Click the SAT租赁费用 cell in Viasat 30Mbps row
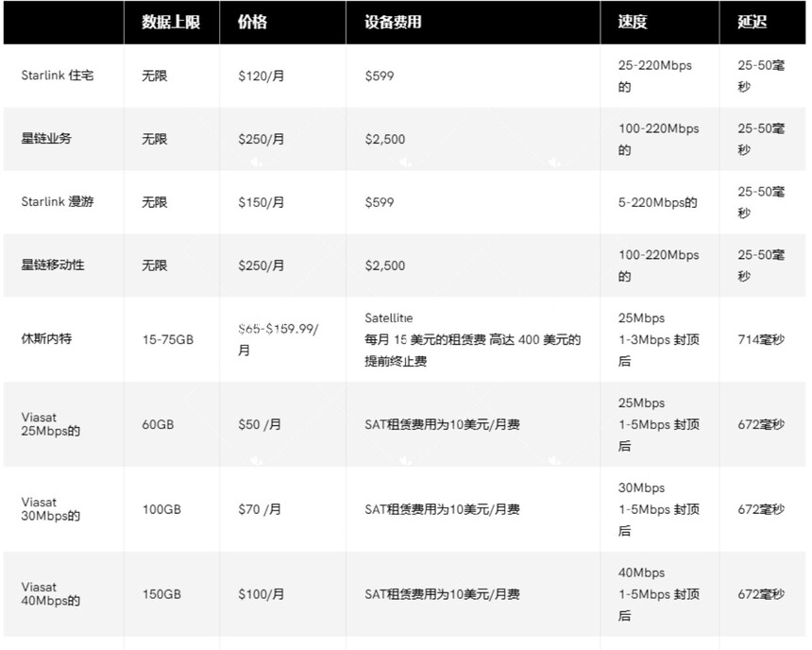 (x=442, y=510)
